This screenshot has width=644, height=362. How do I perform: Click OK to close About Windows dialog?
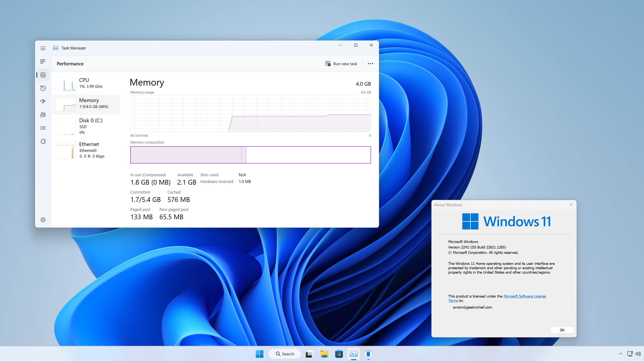tap(562, 330)
